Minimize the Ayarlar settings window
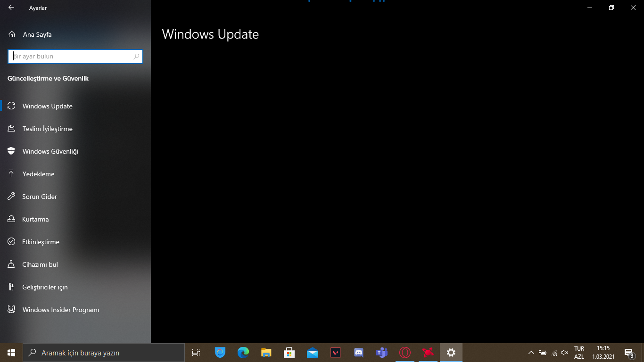 point(590,8)
